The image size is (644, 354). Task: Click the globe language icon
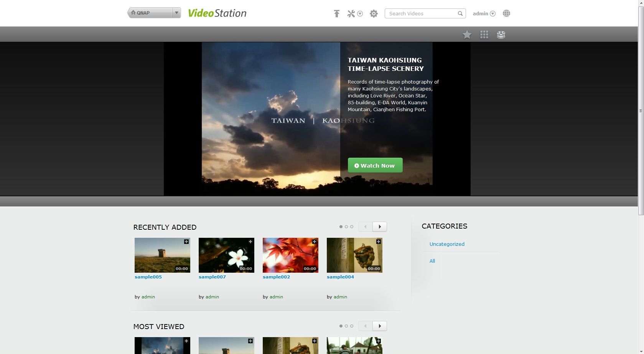pyautogui.click(x=506, y=13)
